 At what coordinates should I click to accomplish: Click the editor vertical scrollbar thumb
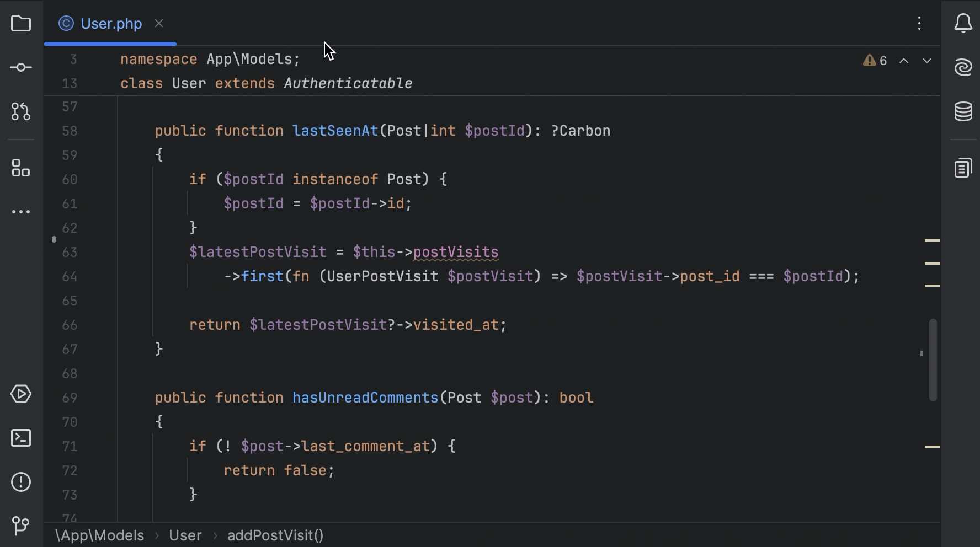pos(933,360)
